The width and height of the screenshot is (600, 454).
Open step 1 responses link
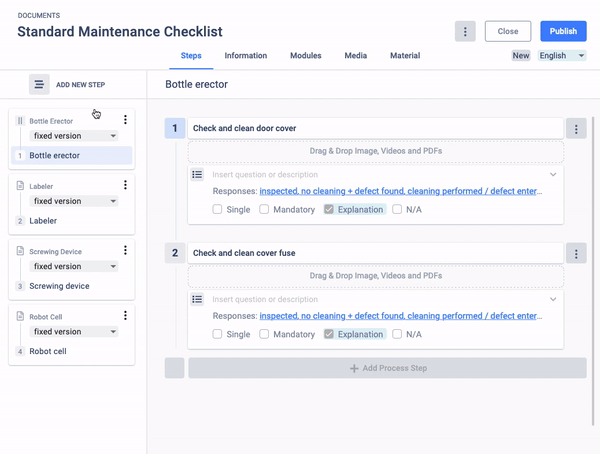pyautogui.click(x=401, y=191)
